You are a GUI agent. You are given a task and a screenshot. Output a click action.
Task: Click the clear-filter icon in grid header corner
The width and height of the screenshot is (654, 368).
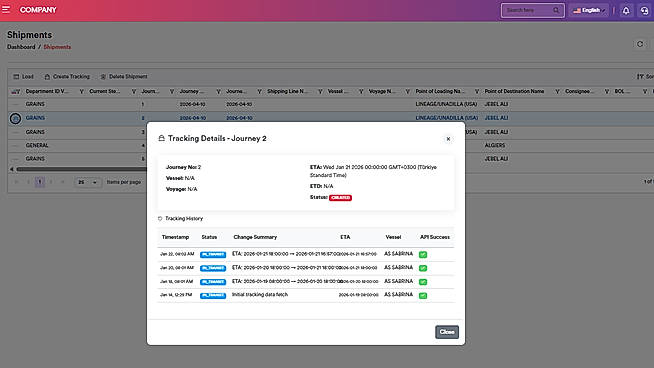pos(15,91)
